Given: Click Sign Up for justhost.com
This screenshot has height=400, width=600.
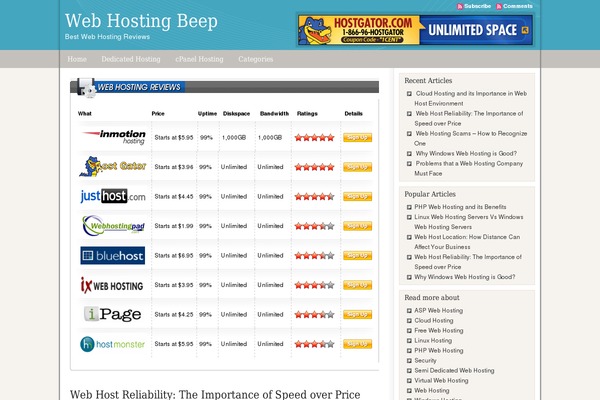Looking at the screenshot, I should (x=357, y=196).
